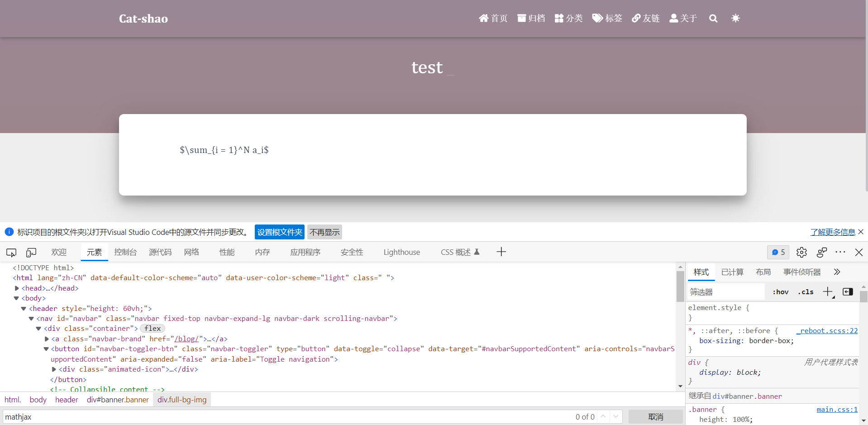Expand the navbar-brand anchor element
This screenshot has height=425, width=868.
coord(46,339)
